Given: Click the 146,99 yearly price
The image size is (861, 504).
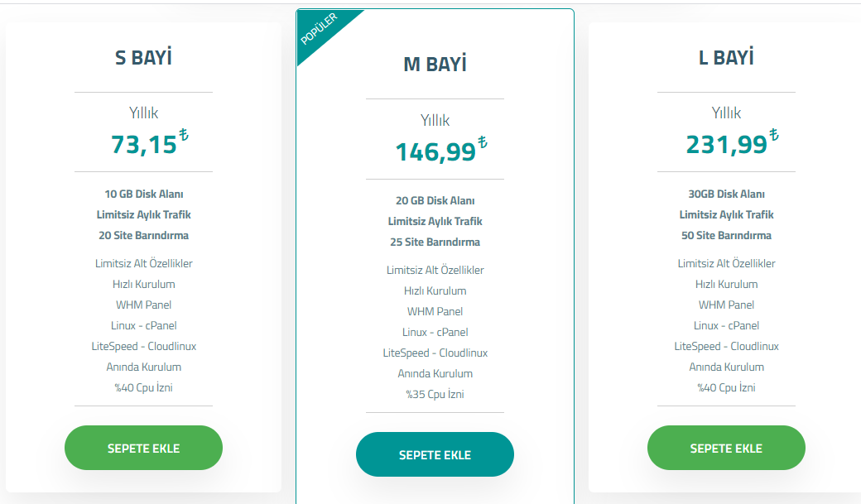Looking at the screenshot, I should click(x=435, y=151).
